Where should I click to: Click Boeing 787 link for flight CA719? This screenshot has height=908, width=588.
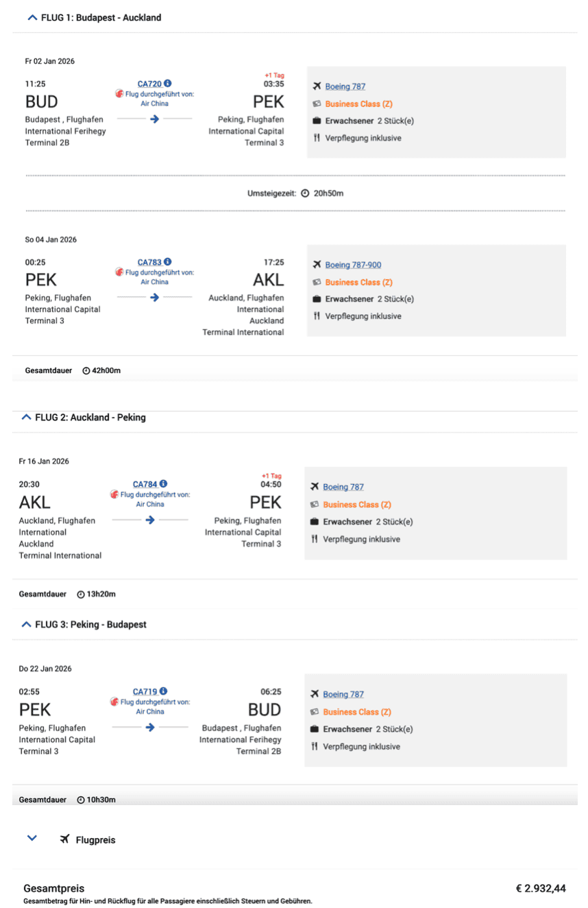tap(343, 695)
